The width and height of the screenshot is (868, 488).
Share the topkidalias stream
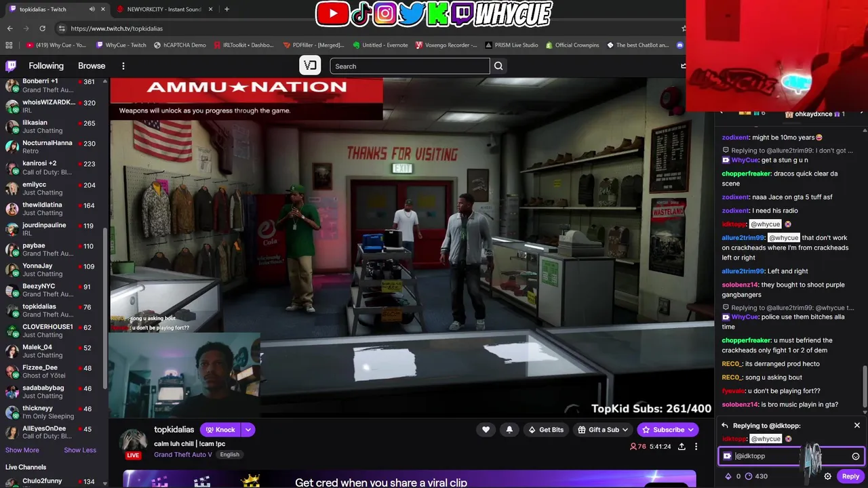pos(682,447)
